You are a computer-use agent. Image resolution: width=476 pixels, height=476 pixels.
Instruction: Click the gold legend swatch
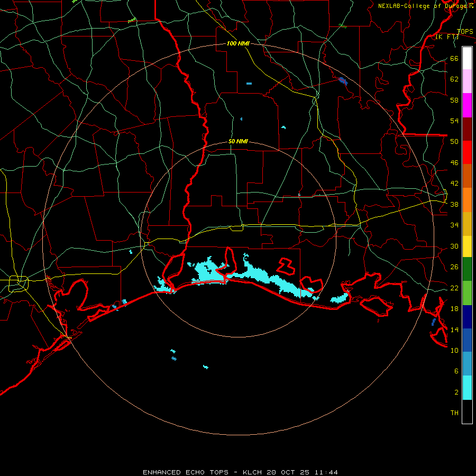click(467, 224)
